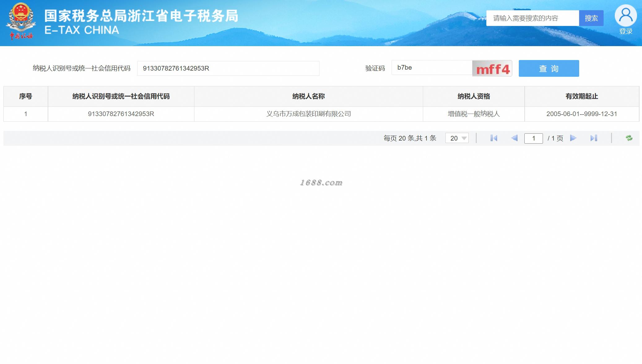This screenshot has height=364, width=642.
Task: Click the 纳税人名称 column header
Action: 309,96
